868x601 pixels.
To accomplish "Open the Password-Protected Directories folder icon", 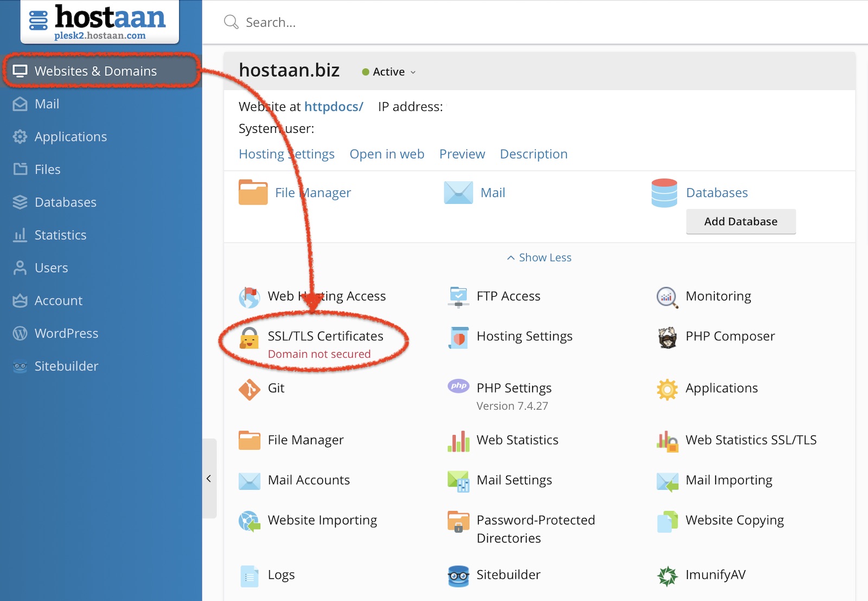I will coord(458,521).
